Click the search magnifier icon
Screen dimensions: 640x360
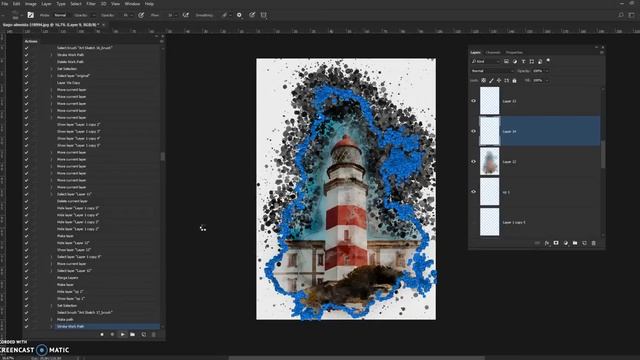620,15
